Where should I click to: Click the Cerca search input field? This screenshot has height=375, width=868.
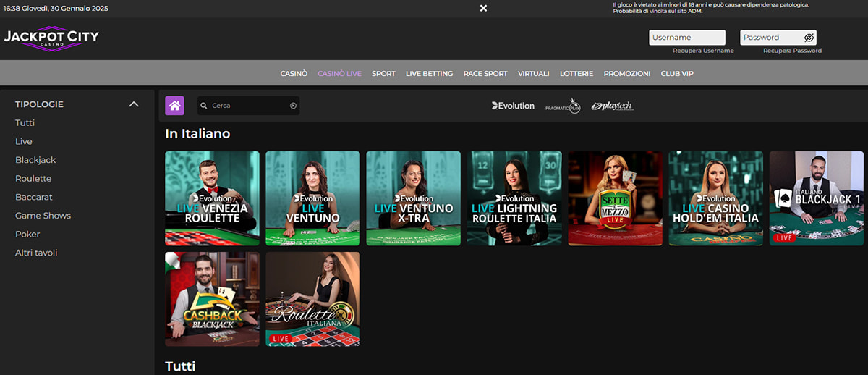[249, 106]
